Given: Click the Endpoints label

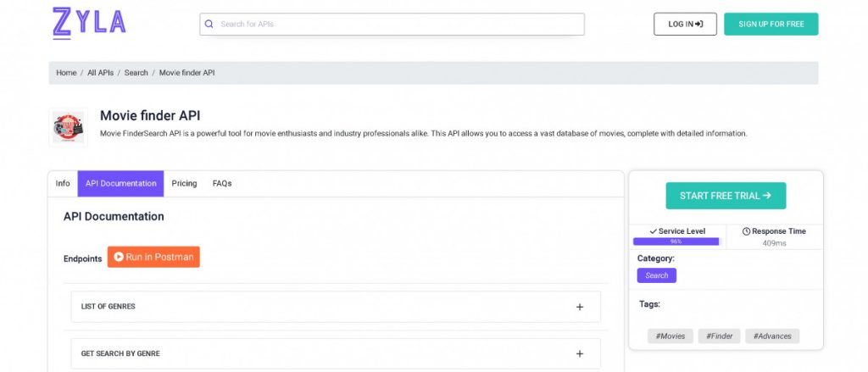Looking at the screenshot, I should 82,258.
